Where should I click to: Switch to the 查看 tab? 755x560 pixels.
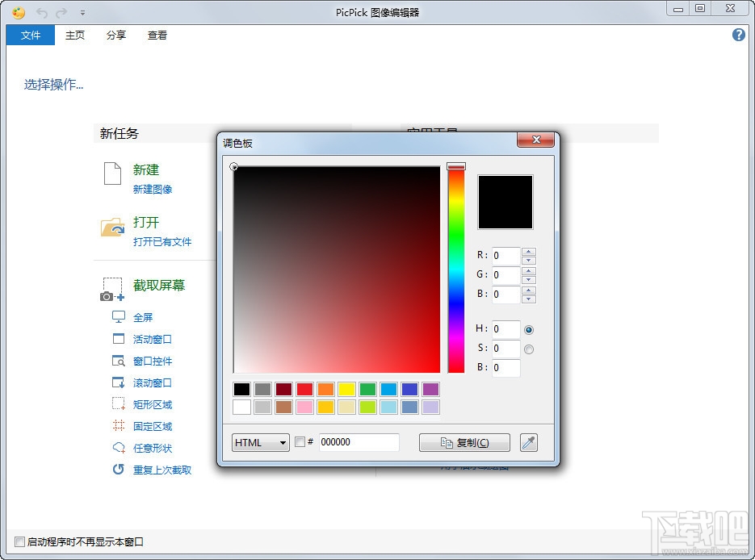coord(157,35)
